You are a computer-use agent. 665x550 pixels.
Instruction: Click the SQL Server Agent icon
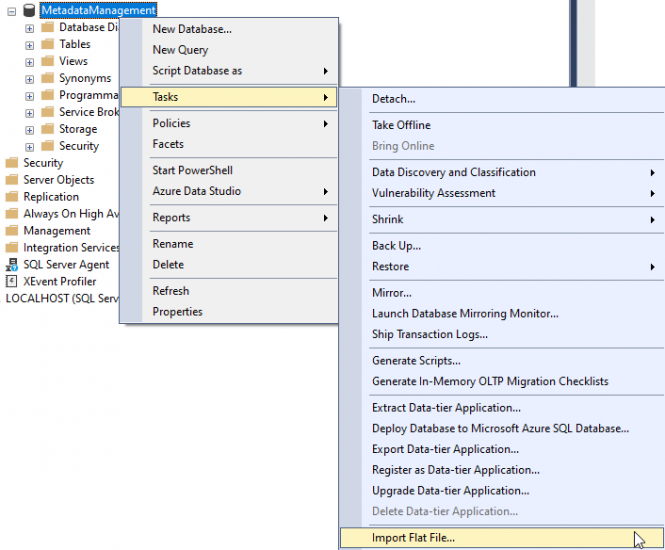12,265
